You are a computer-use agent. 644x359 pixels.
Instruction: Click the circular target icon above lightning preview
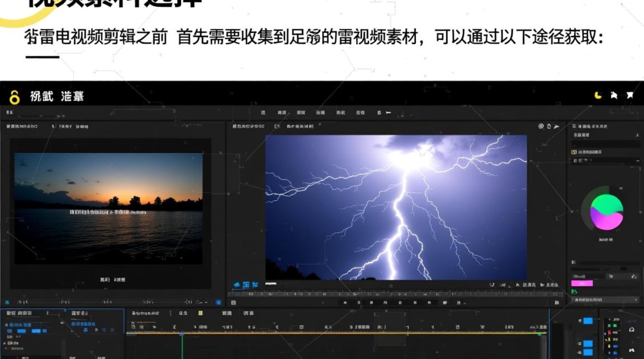point(541,126)
